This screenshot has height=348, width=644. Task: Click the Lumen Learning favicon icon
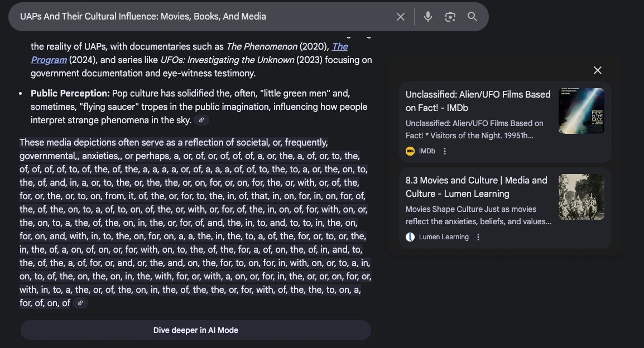tap(410, 237)
